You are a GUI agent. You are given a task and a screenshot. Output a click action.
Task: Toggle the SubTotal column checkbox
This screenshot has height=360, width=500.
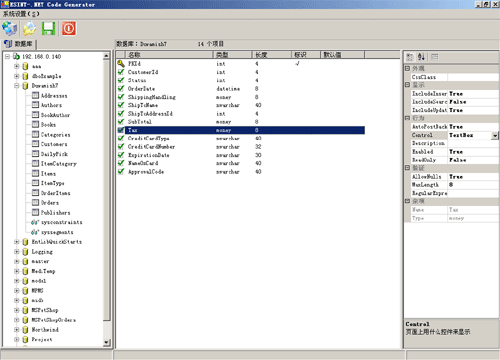point(121,122)
